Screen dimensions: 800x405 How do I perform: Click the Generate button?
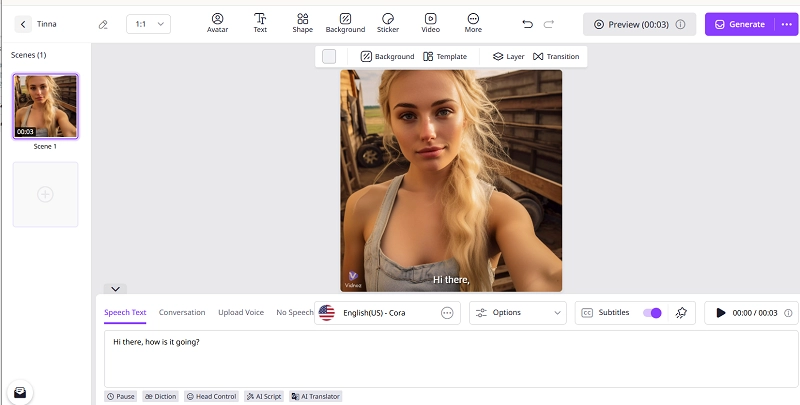[x=740, y=24]
